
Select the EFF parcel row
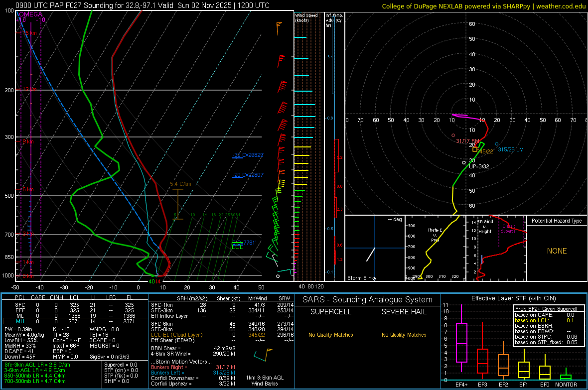pos(74,310)
